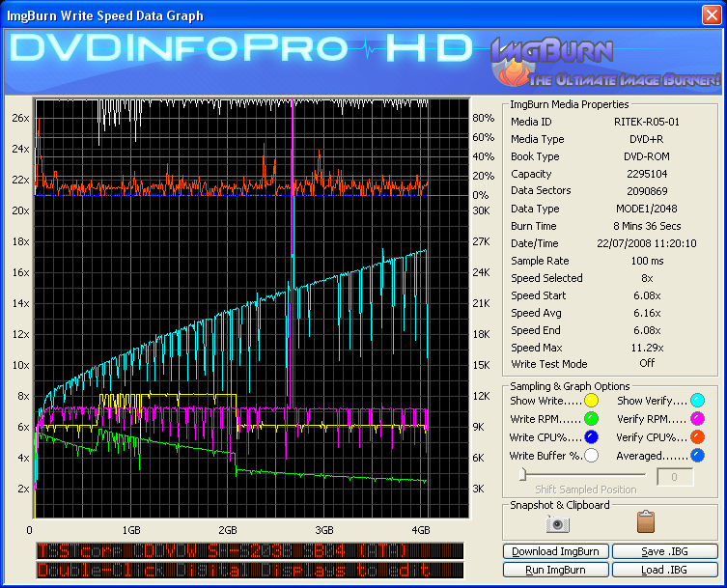Click the camera snapshot icon

pyautogui.click(x=558, y=523)
